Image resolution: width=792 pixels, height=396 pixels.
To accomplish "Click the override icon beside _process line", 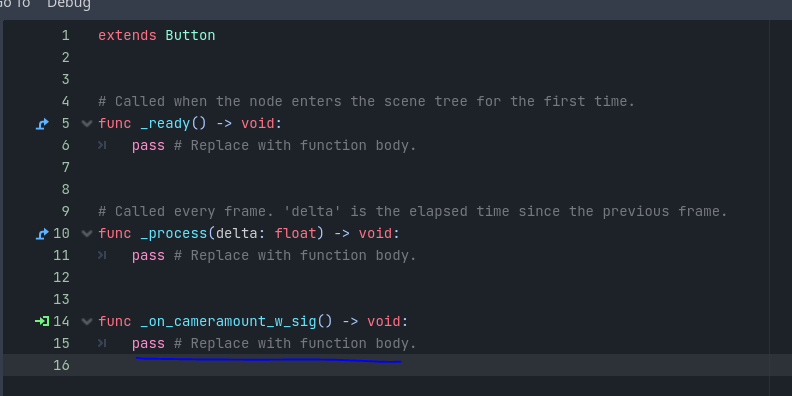I will [x=42, y=233].
